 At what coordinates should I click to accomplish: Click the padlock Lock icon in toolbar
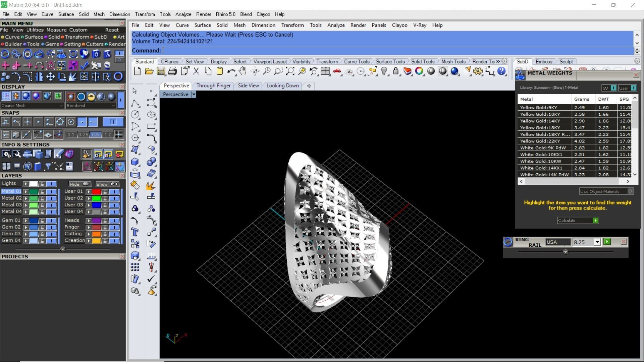[396, 71]
